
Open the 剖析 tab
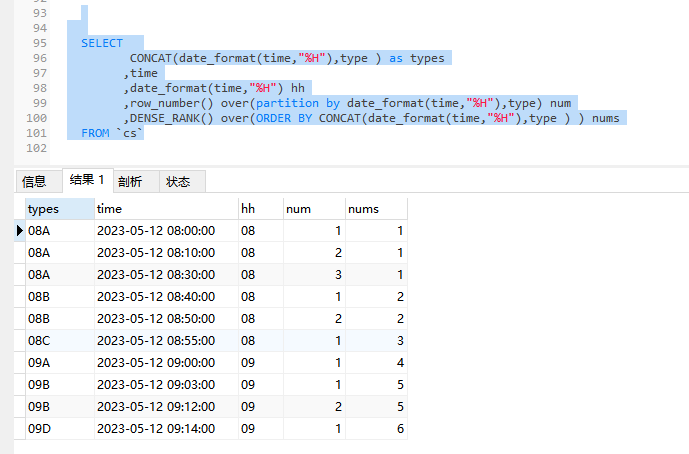130,181
